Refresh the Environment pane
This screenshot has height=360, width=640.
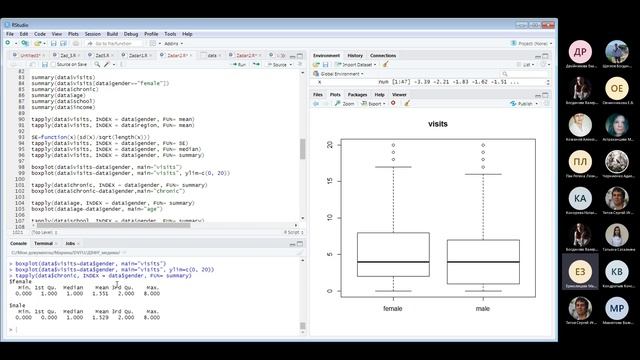pyautogui.click(x=543, y=64)
